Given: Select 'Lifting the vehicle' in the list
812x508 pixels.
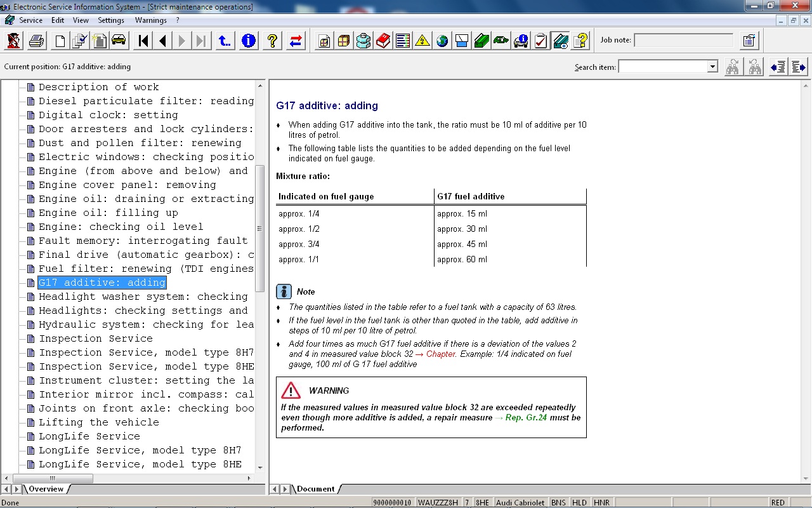Looking at the screenshot, I should click(x=98, y=422).
